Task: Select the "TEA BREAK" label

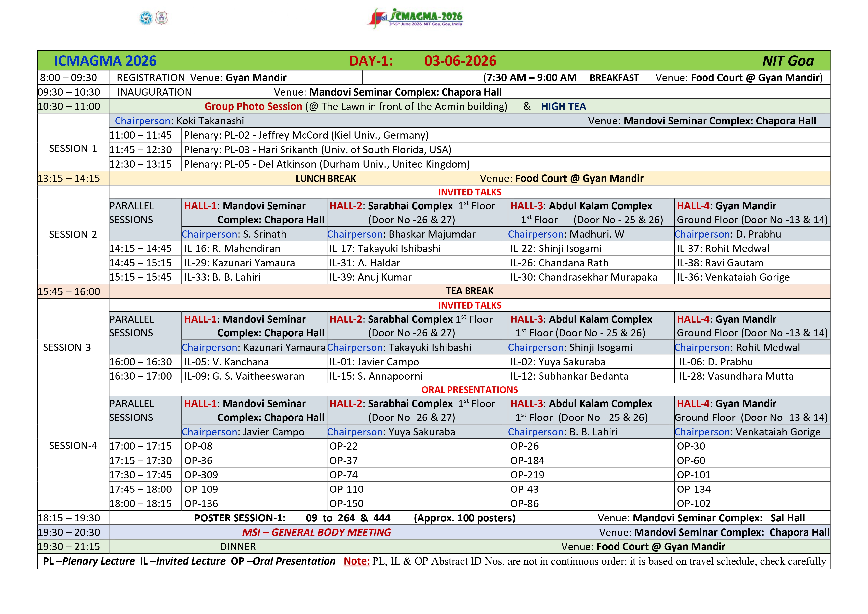Action: (469, 291)
